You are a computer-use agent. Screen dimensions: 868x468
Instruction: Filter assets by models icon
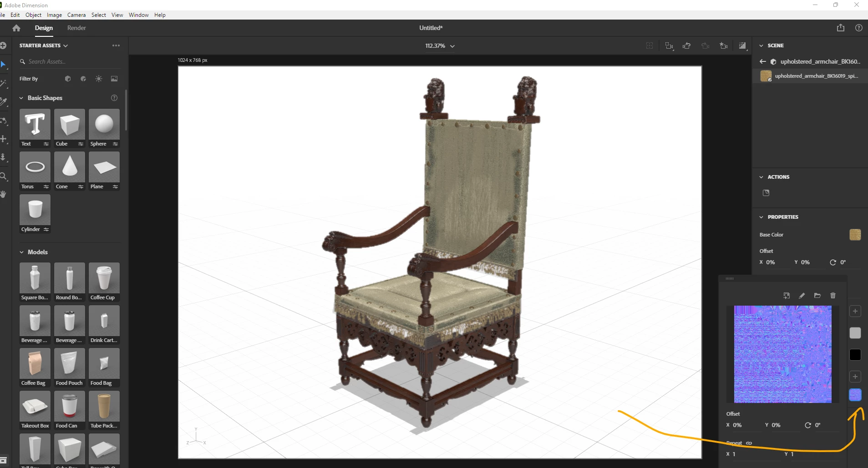pos(68,79)
